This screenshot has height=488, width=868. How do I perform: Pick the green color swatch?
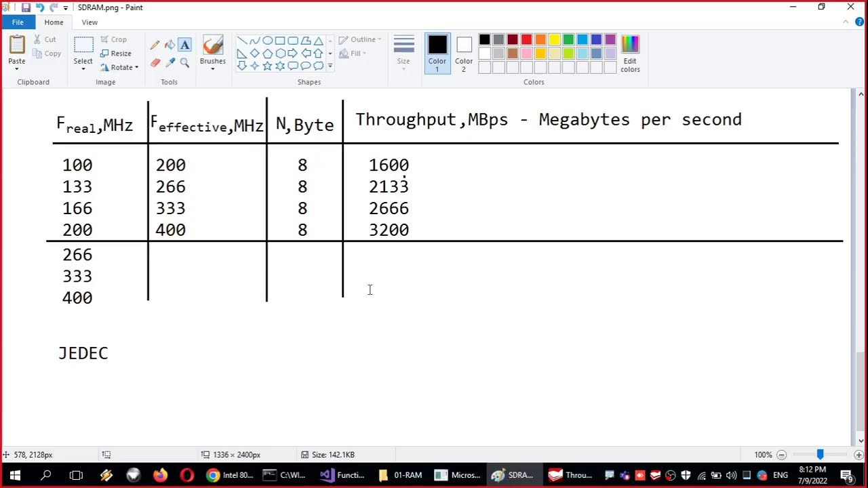click(x=568, y=39)
